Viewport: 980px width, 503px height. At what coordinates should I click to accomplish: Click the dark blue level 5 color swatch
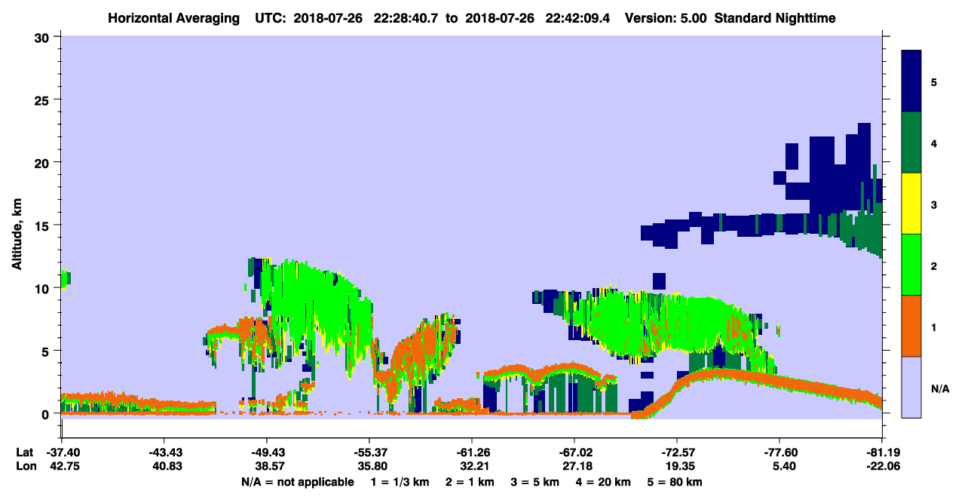click(911, 81)
